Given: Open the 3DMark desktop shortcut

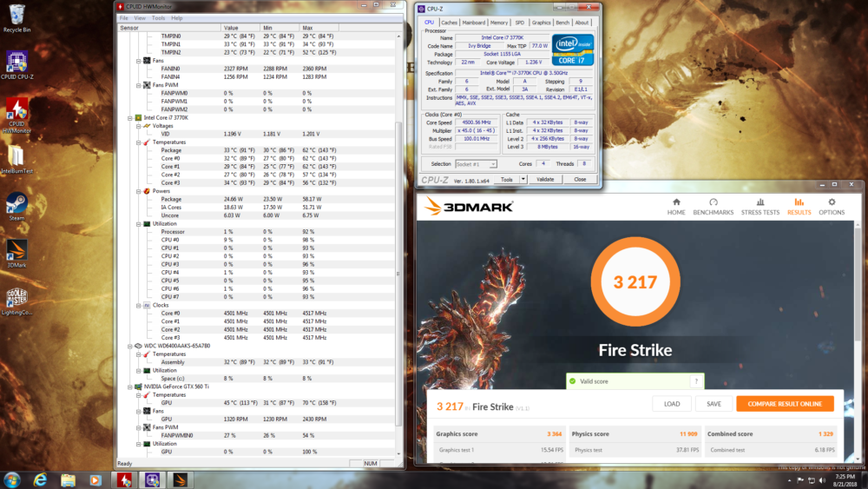Looking at the screenshot, I should click(x=16, y=253).
